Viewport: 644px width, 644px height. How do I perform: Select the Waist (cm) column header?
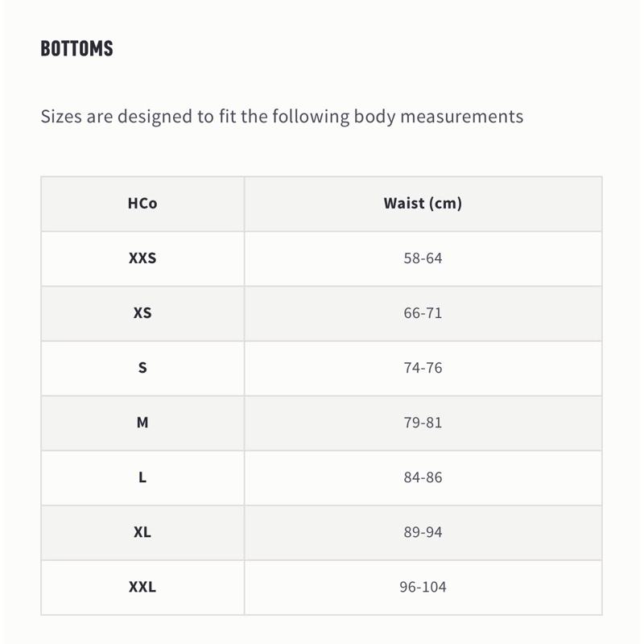423,204
